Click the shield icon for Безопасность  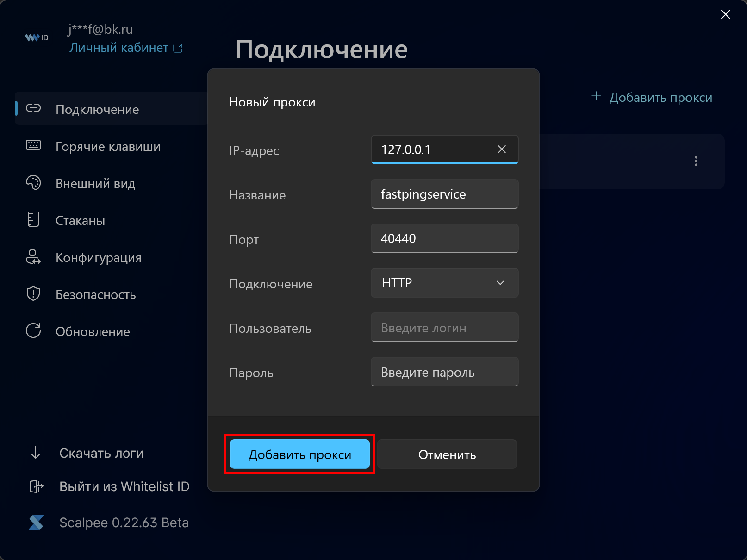[x=33, y=294]
